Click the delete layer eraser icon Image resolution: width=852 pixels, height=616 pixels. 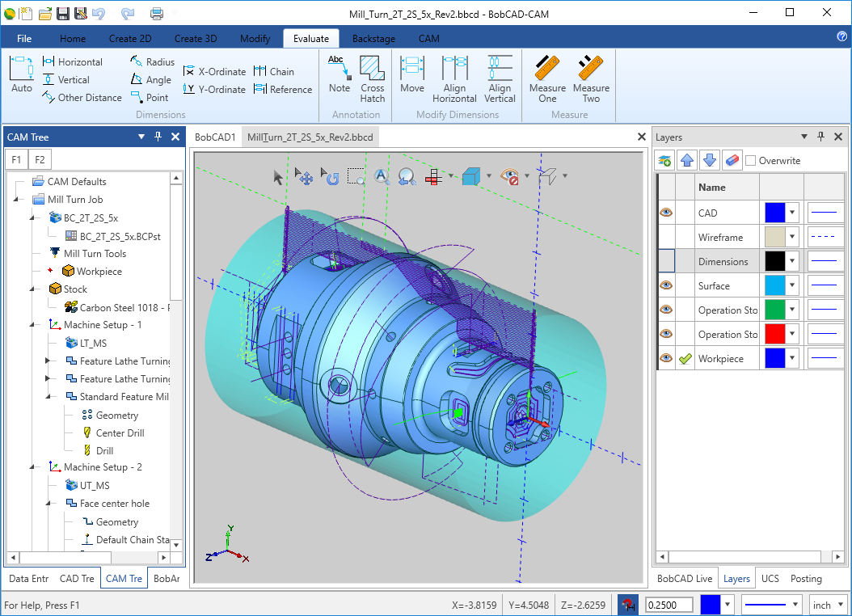tap(731, 161)
